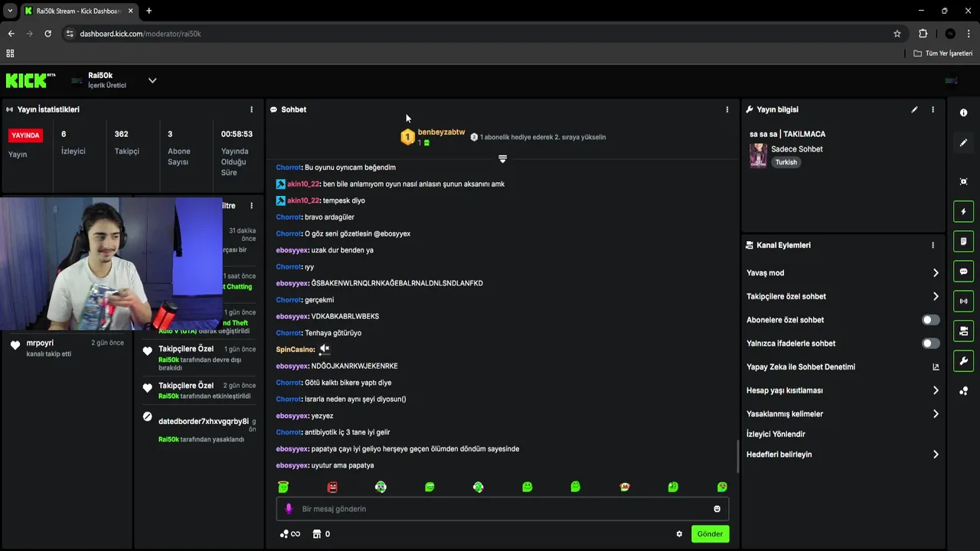Screen dimensions: 980x551
Task: Open the AI chat moderation external link icon
Action: click(936, 367)
